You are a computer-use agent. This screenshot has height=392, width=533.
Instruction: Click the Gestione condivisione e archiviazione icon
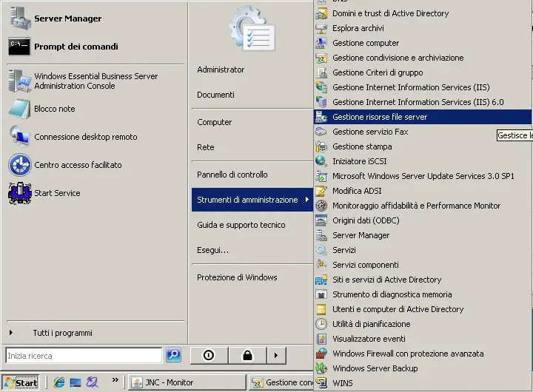[x=321, y=58]
